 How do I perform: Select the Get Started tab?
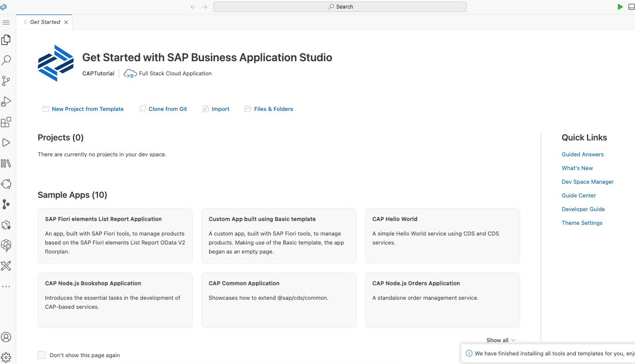tap(45, 22)
